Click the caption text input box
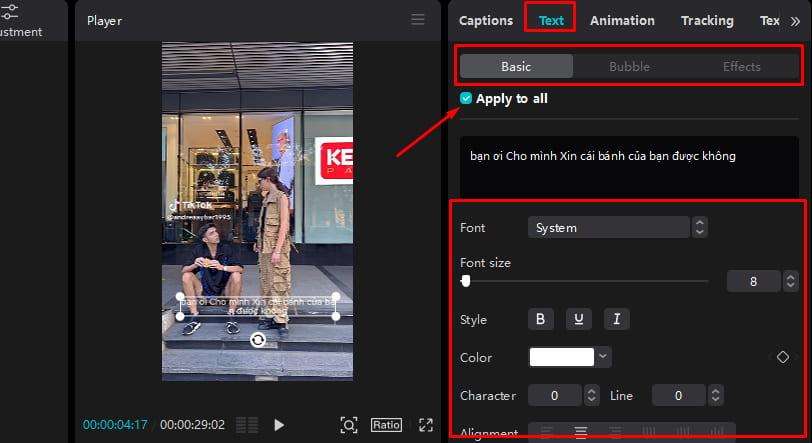This screenshot has height=443, width=812. (x=629, y=166)
